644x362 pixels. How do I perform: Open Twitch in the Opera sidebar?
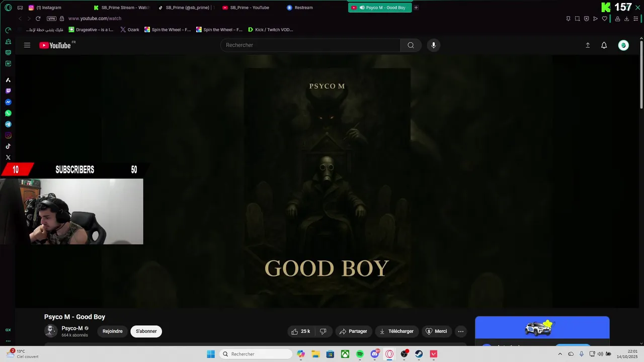[8, 91]
